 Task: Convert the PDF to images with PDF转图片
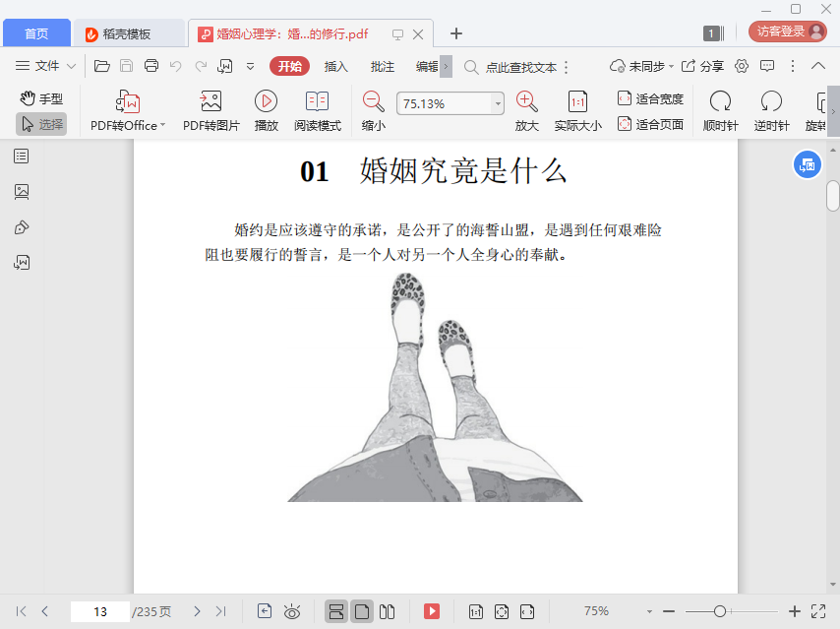click(211, 110)
